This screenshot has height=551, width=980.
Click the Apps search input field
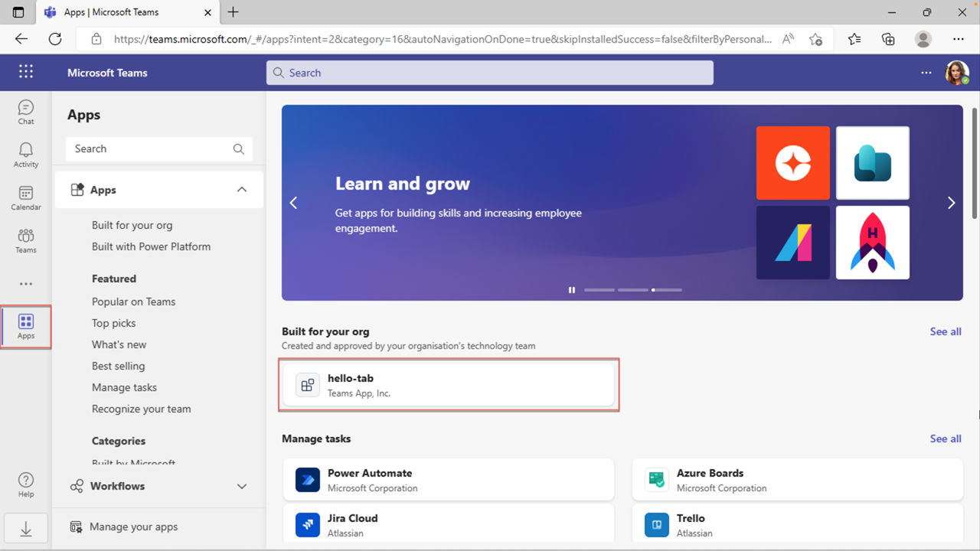tap(159, 148)
